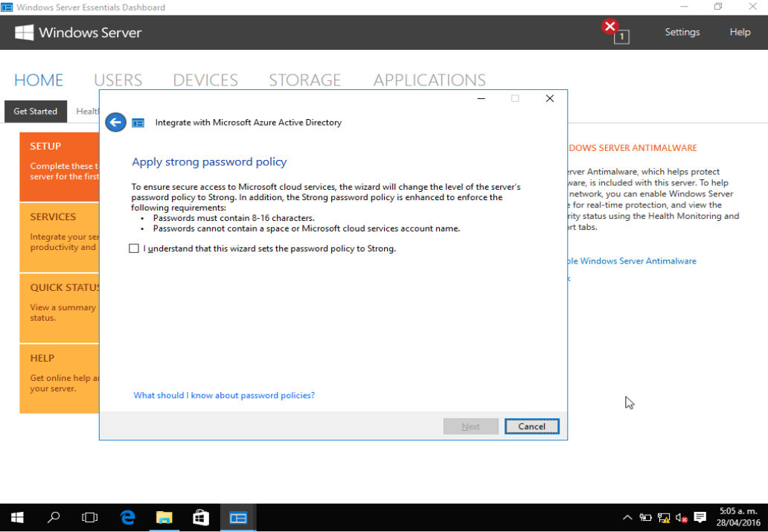Click the Azure Active Directory wizard icon
768x532 pixels.
point(138,122)
